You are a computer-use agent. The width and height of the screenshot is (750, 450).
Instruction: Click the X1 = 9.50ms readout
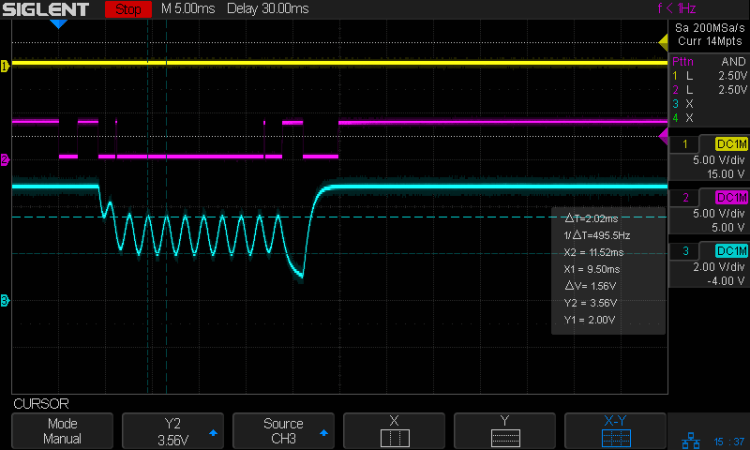point(592,269)
